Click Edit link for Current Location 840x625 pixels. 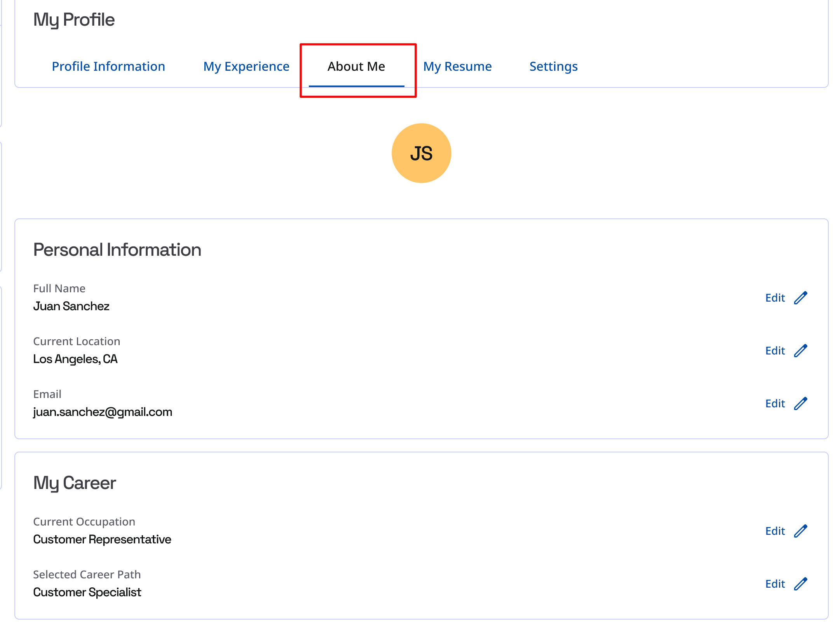click(775, 351)
